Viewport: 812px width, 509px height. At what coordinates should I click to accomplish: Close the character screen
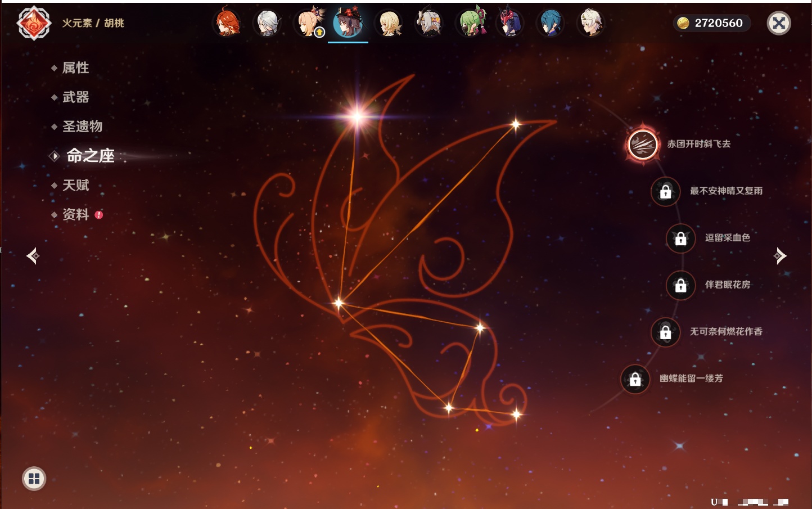[779, 23]
